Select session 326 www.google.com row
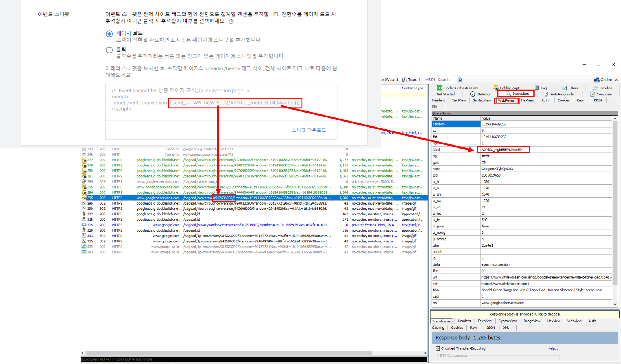The width and height of the screenshot is (621, 364). [254, 225]
